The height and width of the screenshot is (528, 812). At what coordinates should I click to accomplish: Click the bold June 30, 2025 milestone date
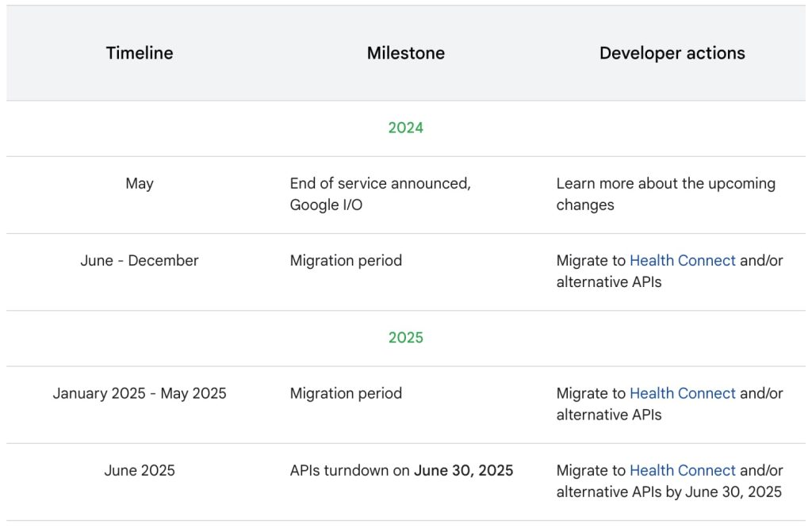click(x=463, y=471)
